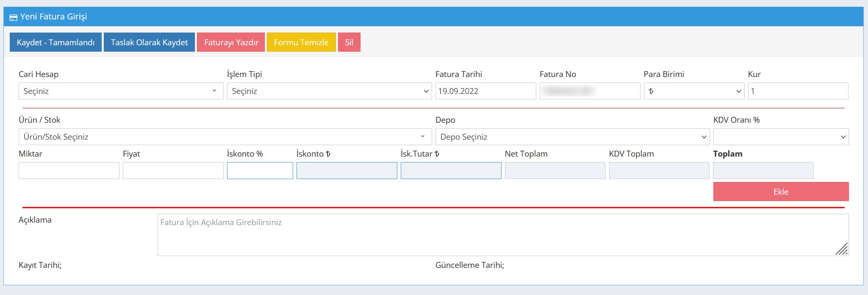Expand the İşlem Tipi select box
Image resolution: width=868 pixels, height=295 pixels.
click(329, 91)
